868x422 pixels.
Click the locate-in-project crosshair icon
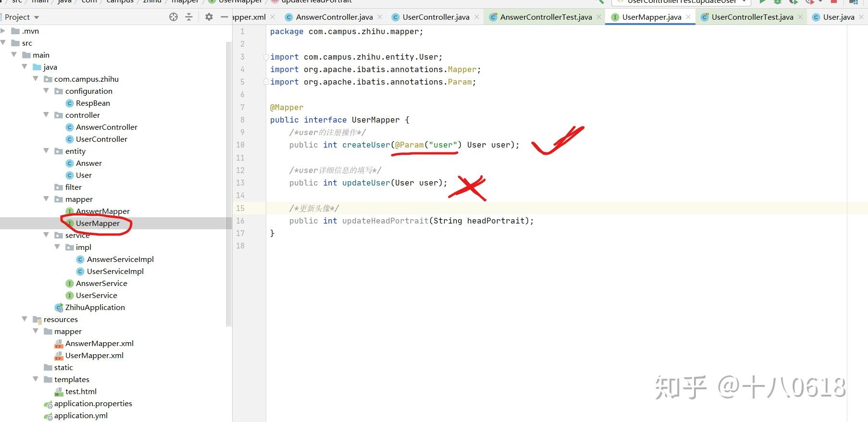point(174,17)
